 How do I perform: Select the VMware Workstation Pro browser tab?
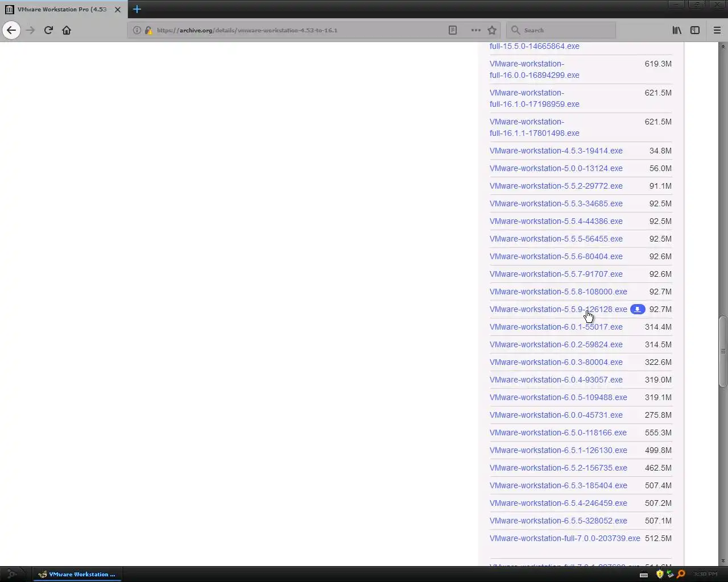(63, 9)
